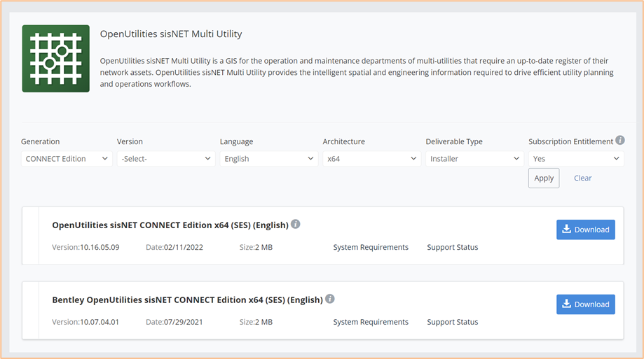Viewport: 644px width, 359px height.
Task: Open the Architecture dropdown showing x64
Action: click(371, 159)
